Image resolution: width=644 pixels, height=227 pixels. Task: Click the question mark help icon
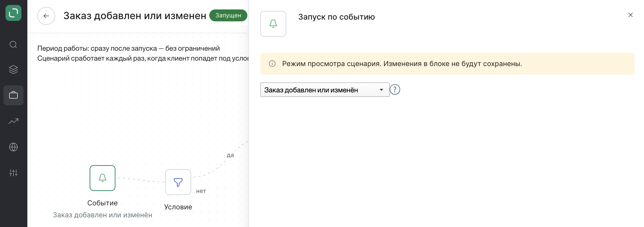[395, 90]
